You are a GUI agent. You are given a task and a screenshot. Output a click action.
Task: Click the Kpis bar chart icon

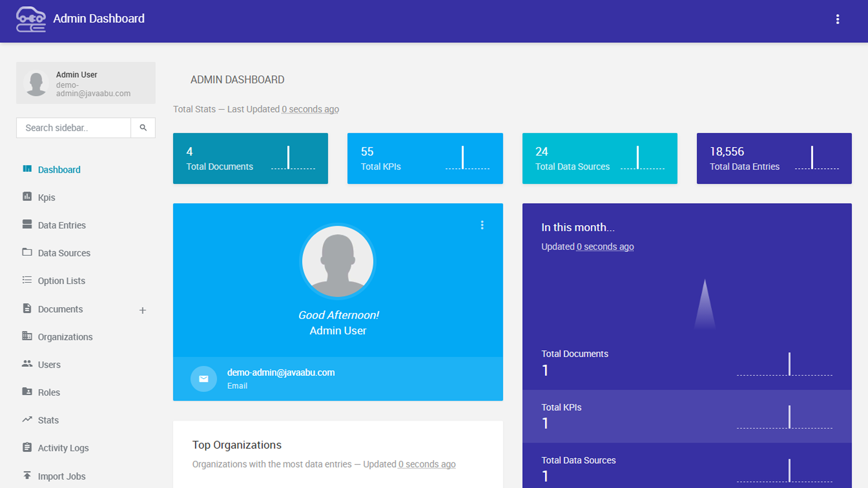[x=27, y=197]
